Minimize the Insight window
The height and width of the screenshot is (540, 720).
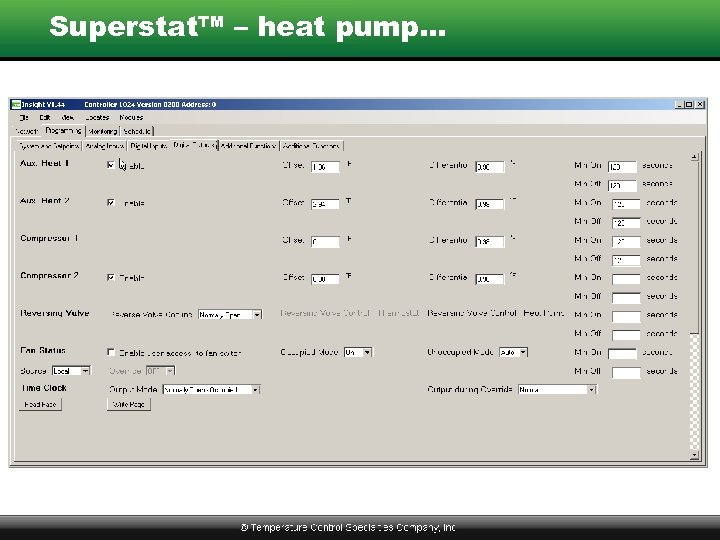(x=680, y=104)
